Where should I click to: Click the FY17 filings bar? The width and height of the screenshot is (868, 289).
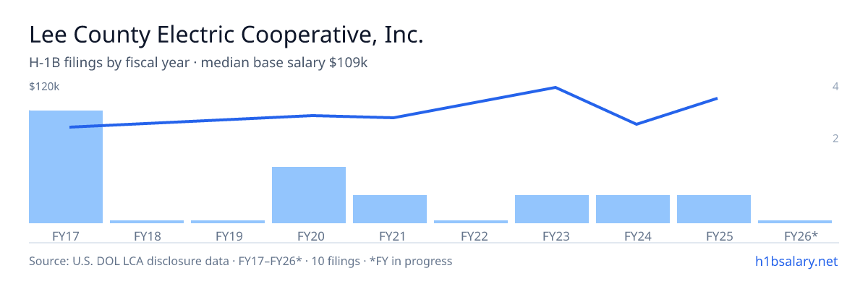point(66,167)
